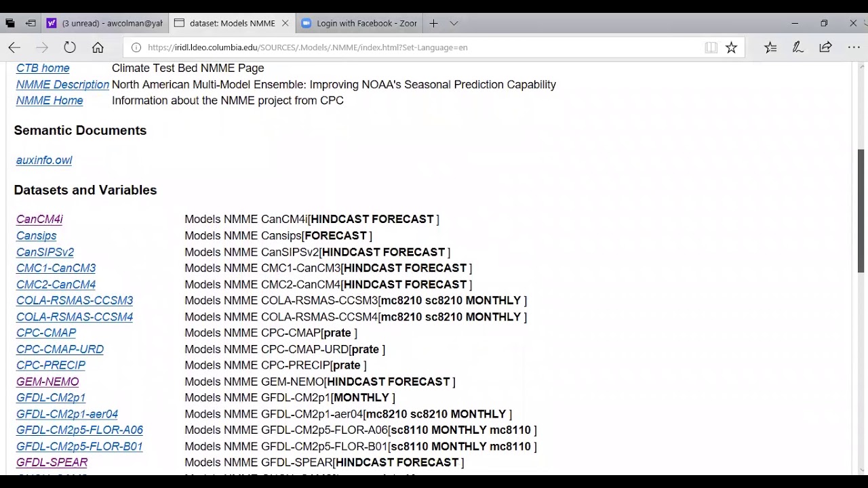This screenshot has height=488, width=868.
Task: Show tab previews dropdown
Action: (454, 23)
